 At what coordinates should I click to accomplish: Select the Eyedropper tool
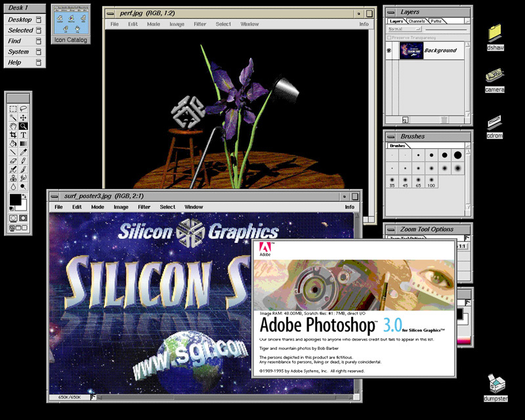point(24,152)
